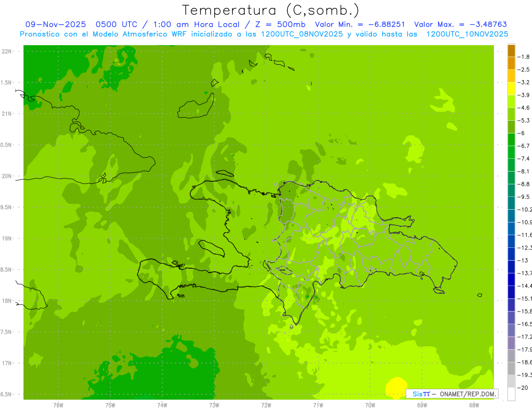Viewport: 532px width, 411px height.
Task: Click the Great Inagua island outline near 21N
Action: point(196,106)
